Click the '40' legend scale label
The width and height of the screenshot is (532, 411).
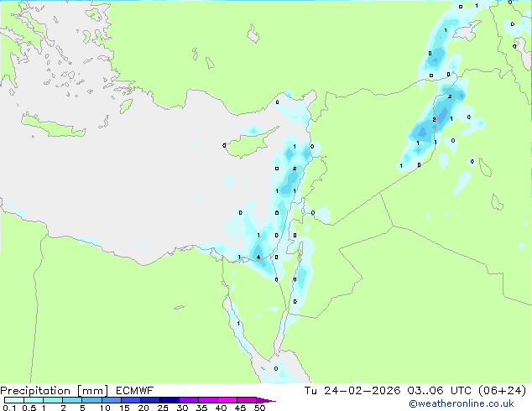click(x=221, y=408)
